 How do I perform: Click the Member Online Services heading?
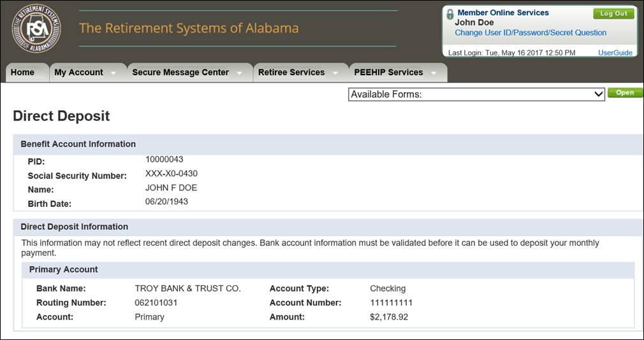503,13
